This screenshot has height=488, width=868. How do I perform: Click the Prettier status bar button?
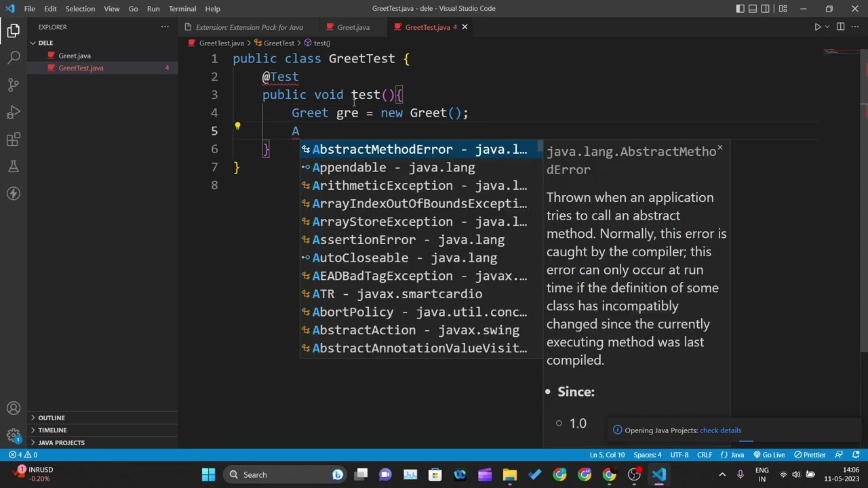coord(810,455)
